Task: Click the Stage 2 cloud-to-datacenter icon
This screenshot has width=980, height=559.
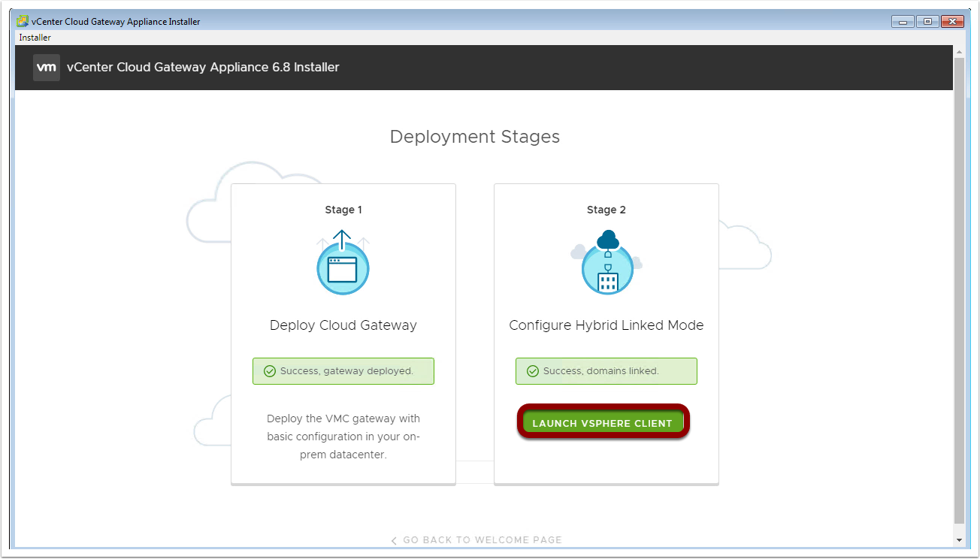Action: coord(606,264)
